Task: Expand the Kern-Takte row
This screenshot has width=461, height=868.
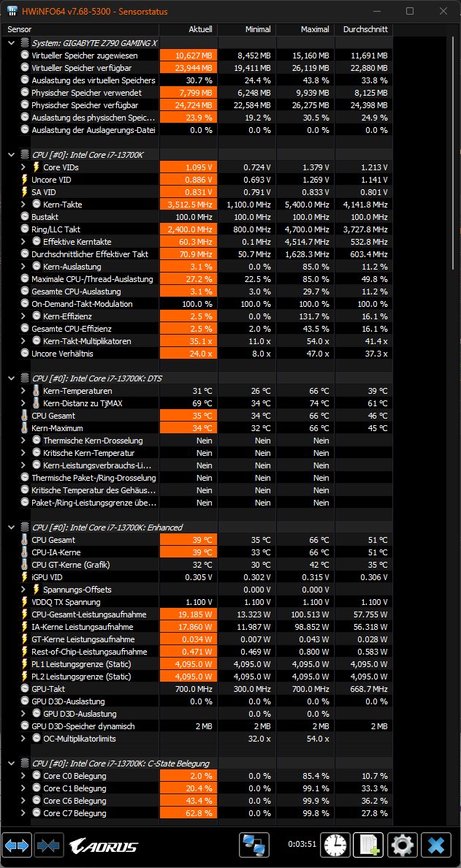Action: pyautogui.click(x=23, y=205)
